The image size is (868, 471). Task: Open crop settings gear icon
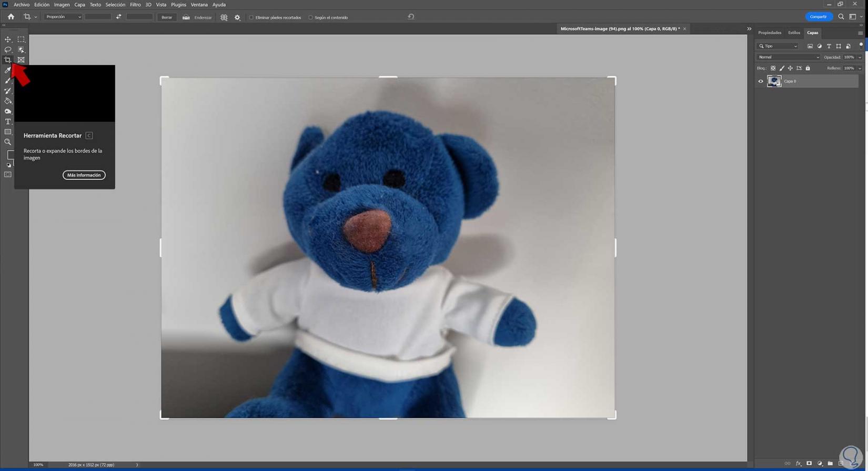pos(237,17)
